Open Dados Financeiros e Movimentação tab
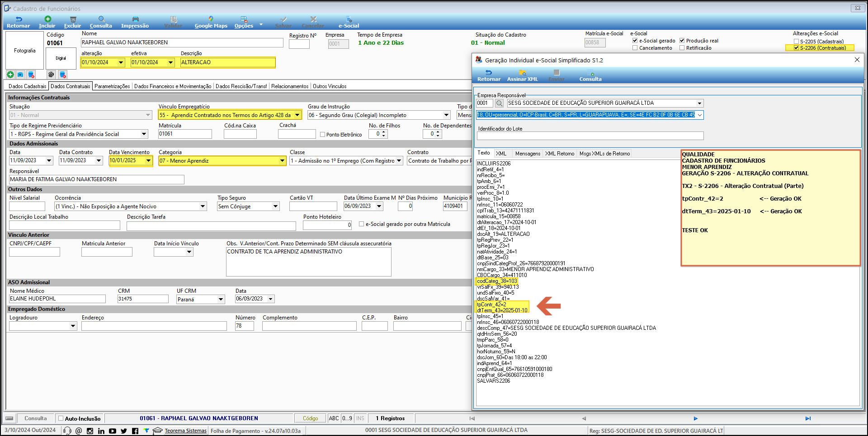Viewport: 868px width, 436px height. pos(173,86)
